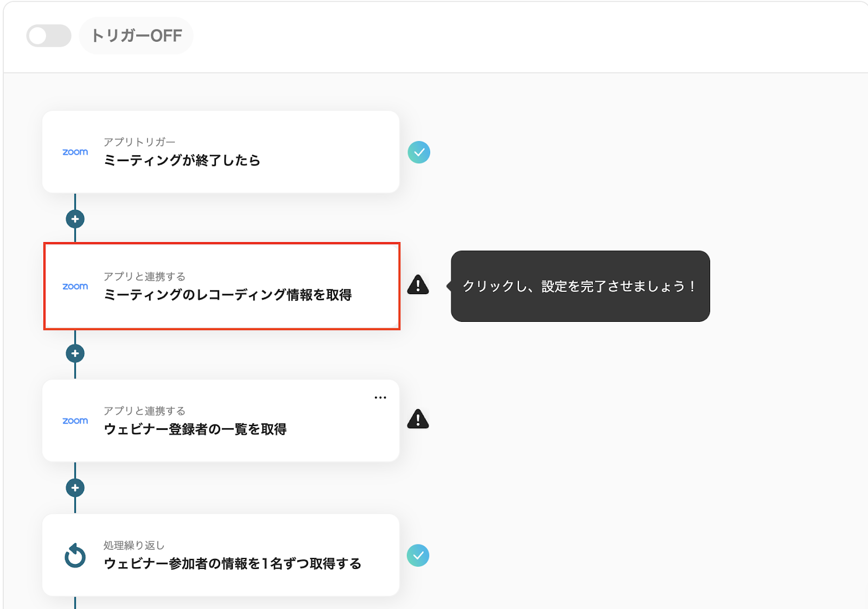The image size is (868, 609).
Task: Click the トリガーOFF label
Action: pyautogui.click(x=137, y=36)
